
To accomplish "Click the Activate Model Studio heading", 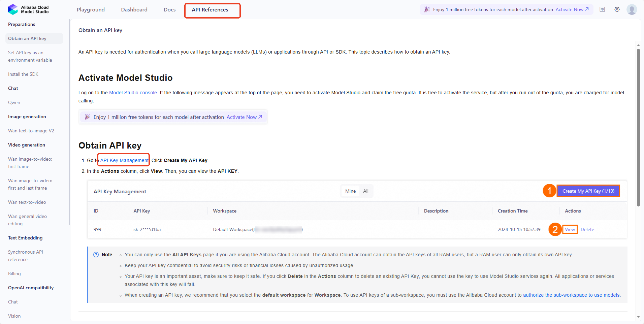I will [126, 78].
